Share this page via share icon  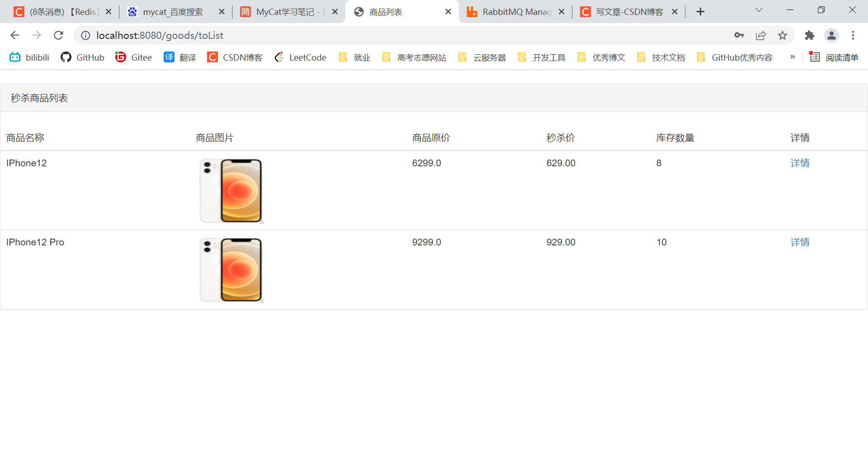tap(761, 35)
